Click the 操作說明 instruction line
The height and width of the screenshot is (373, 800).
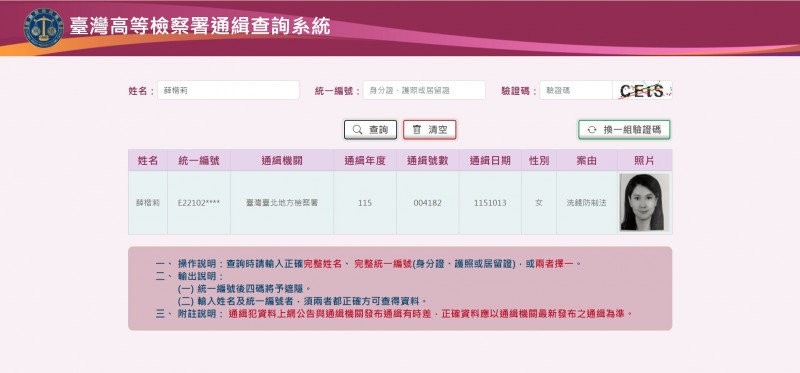pyautogui.click(x=368, y=264)
